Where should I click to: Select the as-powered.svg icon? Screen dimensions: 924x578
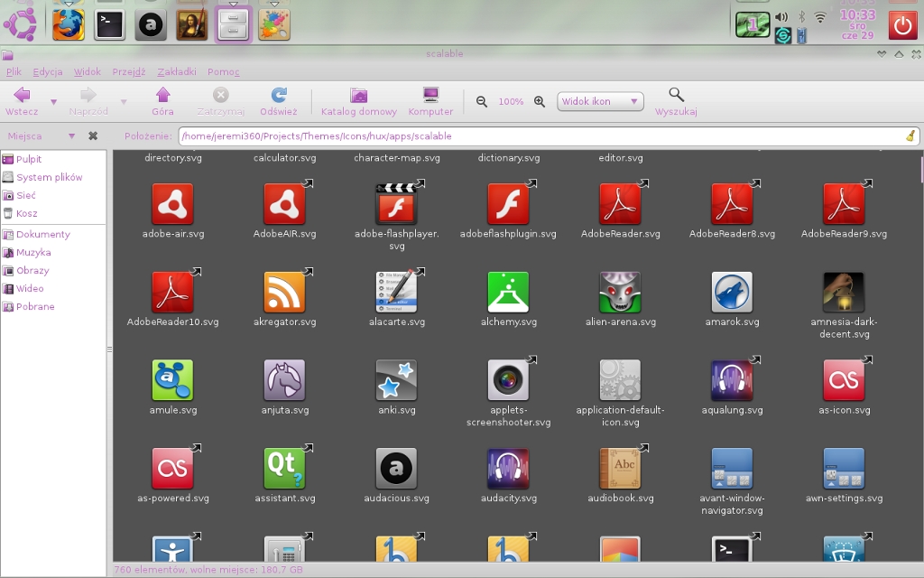pos(172,469)
